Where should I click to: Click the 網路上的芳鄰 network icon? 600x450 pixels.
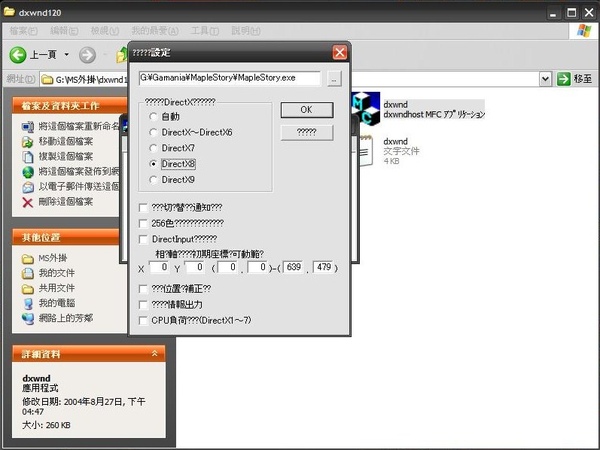tap(28, 318)
